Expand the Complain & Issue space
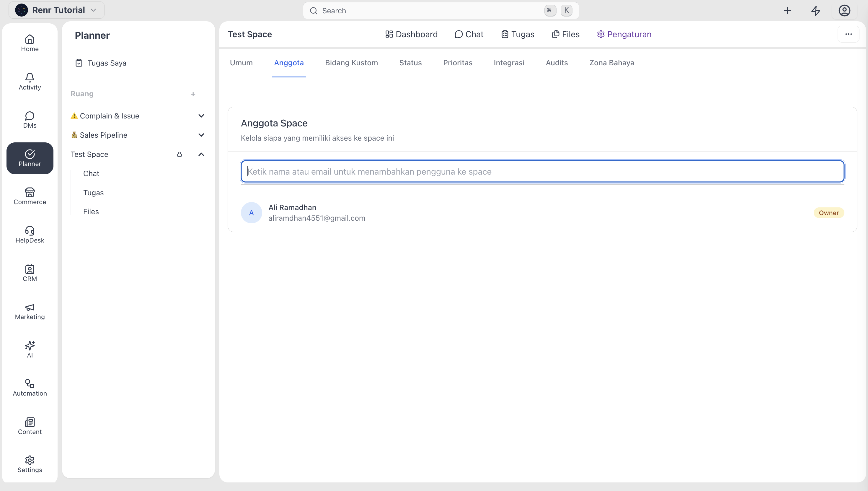Viewport: 868px width, 491px height. [201, 116]
